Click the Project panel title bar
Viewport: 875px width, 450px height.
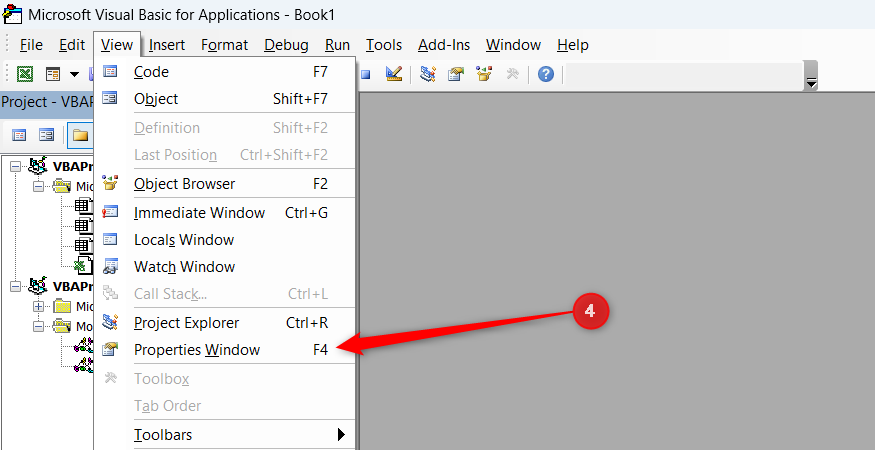(x=47, y=102)
